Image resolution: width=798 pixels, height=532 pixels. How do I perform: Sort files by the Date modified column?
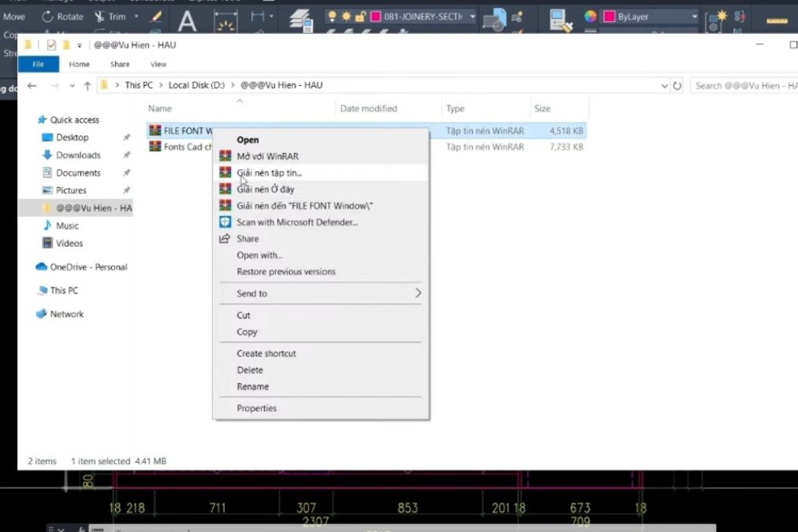pos(368,108)
